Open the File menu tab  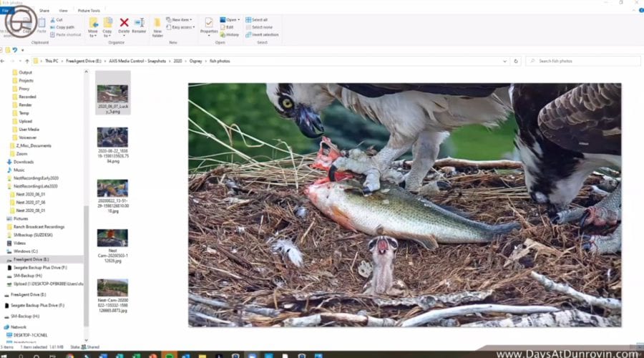click(x=5, y=10)
